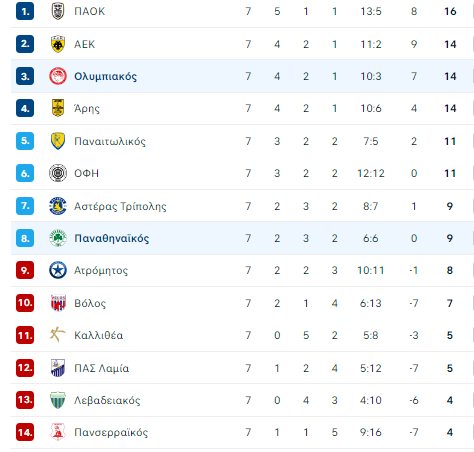Click the red rank badge 14
This screenshot has width=474, height=452.
point(25,432)
